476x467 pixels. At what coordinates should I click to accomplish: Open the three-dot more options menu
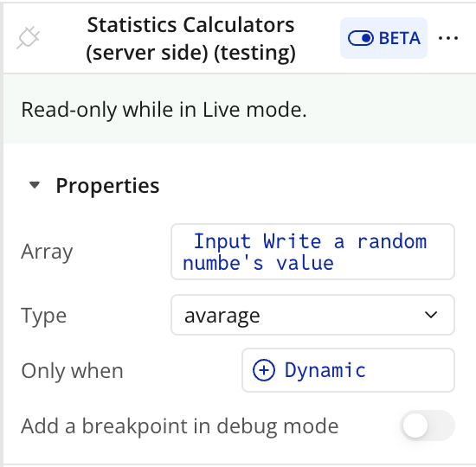pos(448,38)
